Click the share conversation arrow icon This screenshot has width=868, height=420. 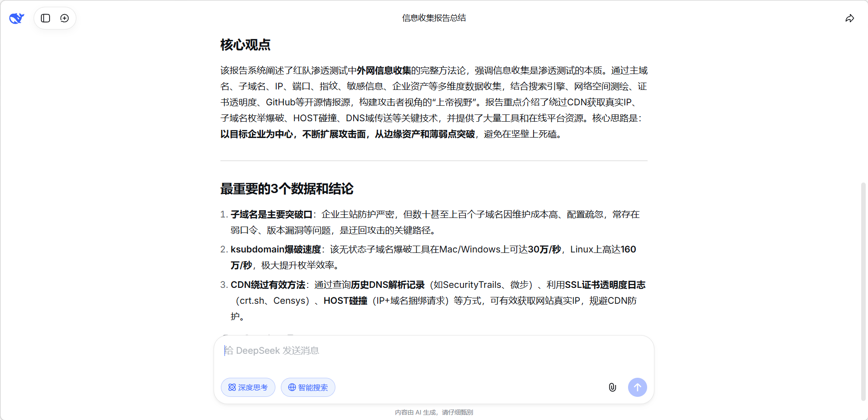pyautogui.click(x=849, y=18)
